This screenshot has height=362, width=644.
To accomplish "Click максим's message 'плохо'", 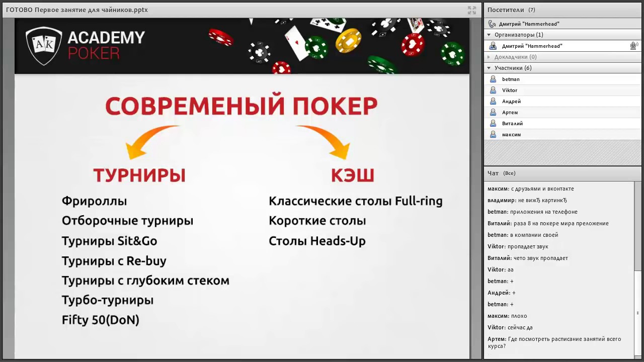I will (x=507, y=316).
